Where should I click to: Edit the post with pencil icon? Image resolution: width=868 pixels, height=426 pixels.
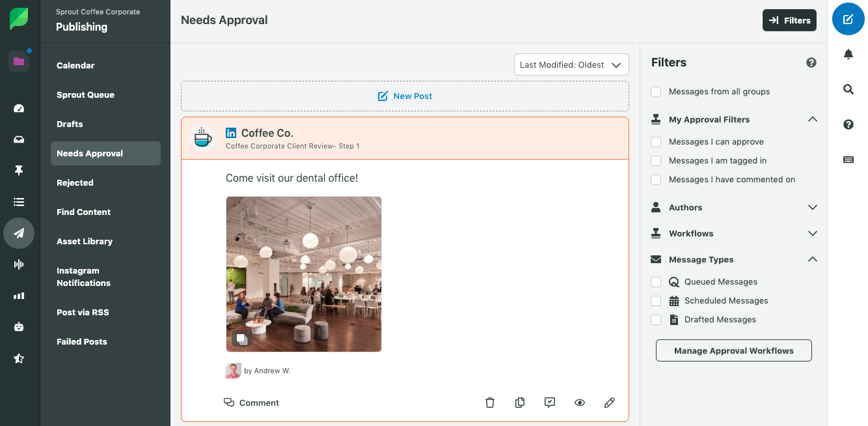pyautogui.click(x=610, y=403)
